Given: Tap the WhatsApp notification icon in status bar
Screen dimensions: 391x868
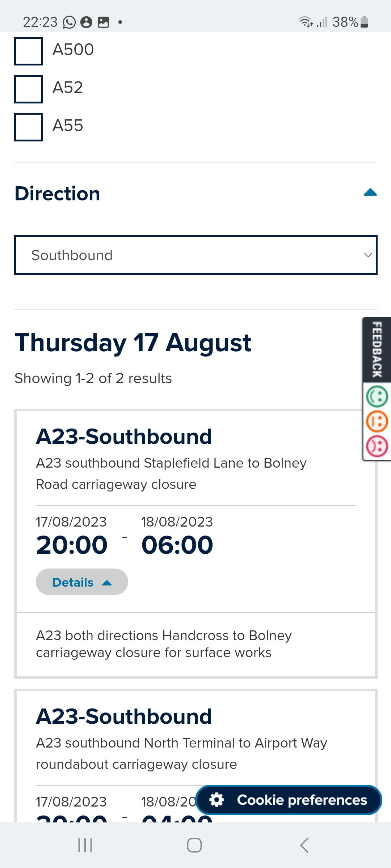Looking at the screenshot, I should pyautogui.click(x=69, y=22).
